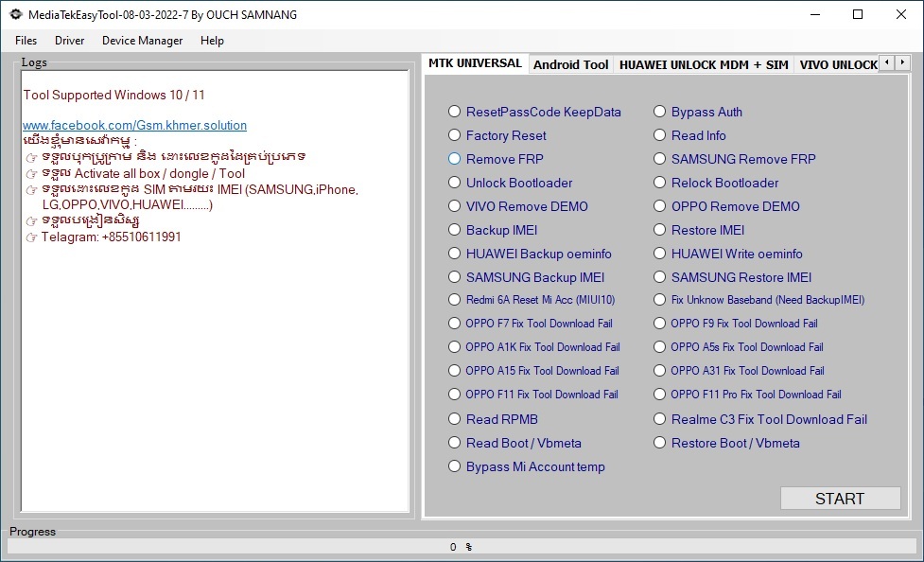Open the VIVO UNLOCK tab
Viewport: 924px width, 562px height.
click(838, 64)
